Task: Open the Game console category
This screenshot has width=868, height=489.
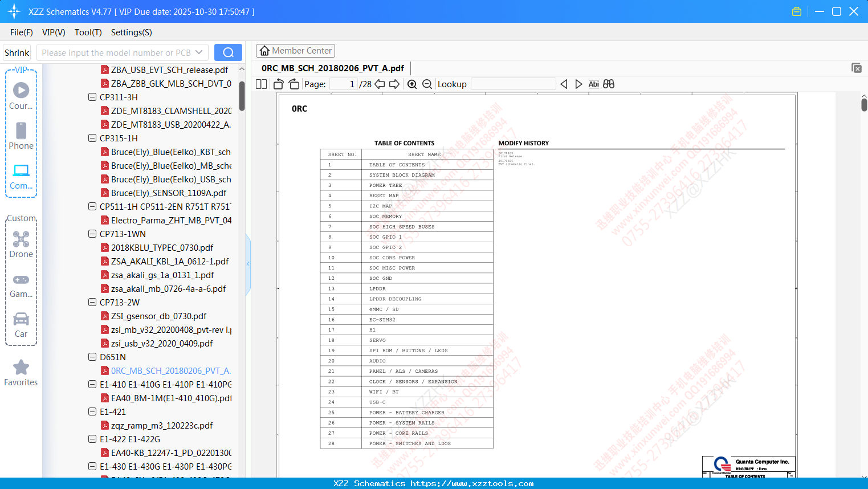Action: tap(21, 285)
